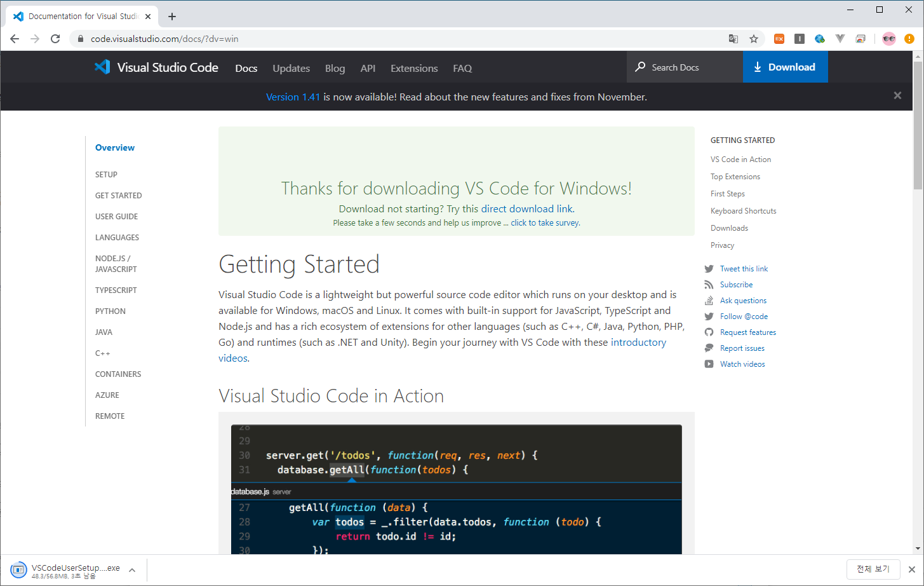Open the VSCodeUserSetup download options arrow
The image size is (924, 586).
click(x=132, y=570)
